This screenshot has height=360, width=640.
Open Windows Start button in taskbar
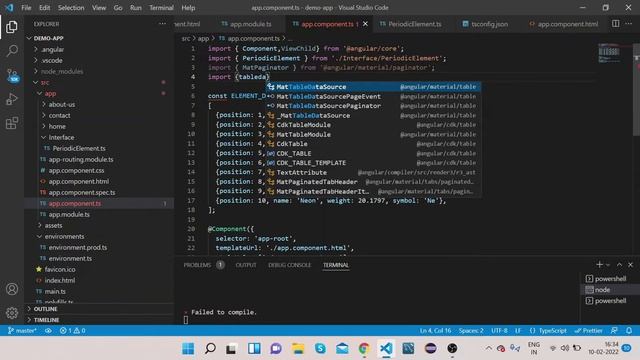point(188,348)
